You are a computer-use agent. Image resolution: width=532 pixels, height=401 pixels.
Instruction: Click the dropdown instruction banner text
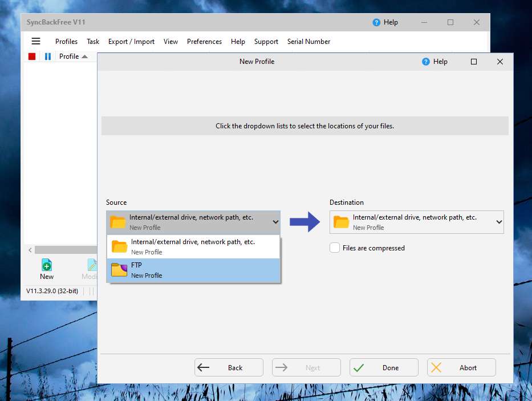coord(304,126)
